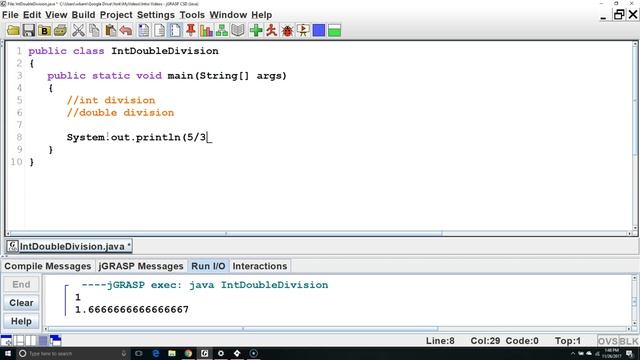Screen dimensions: 640x360
Task: Select the IntDoubleDivision.java file tab
Action: [x=69, y=247]
